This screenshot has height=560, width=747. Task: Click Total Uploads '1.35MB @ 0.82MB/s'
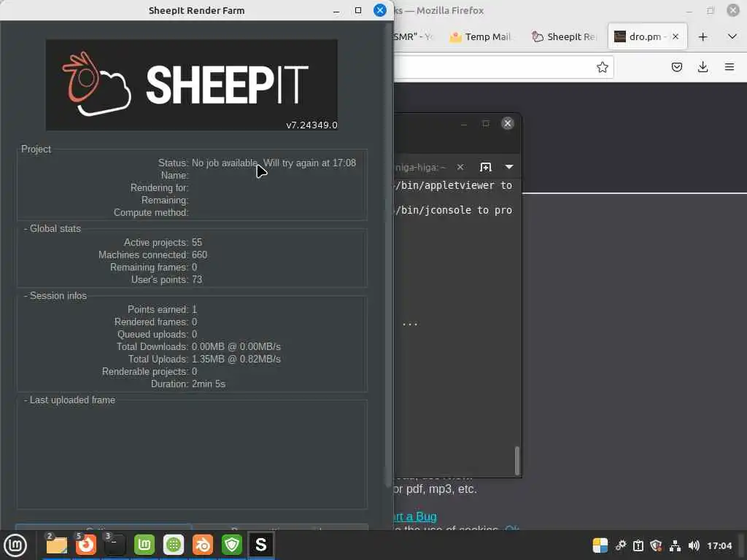coord(236,359)
